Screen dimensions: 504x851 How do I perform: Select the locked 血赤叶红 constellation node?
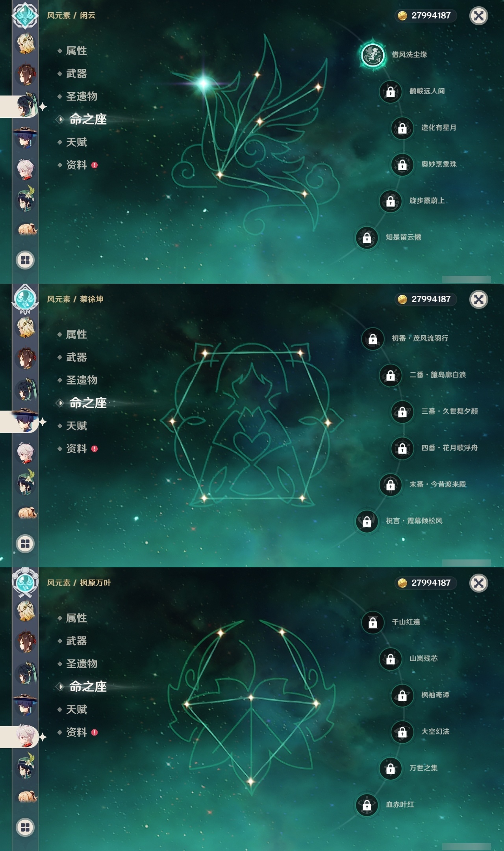[367, 805]
